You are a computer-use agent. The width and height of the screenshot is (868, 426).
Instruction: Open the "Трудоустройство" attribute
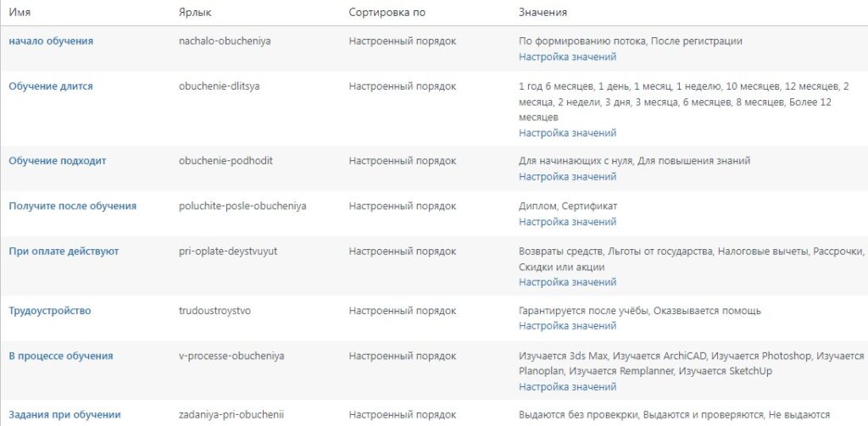50,311
